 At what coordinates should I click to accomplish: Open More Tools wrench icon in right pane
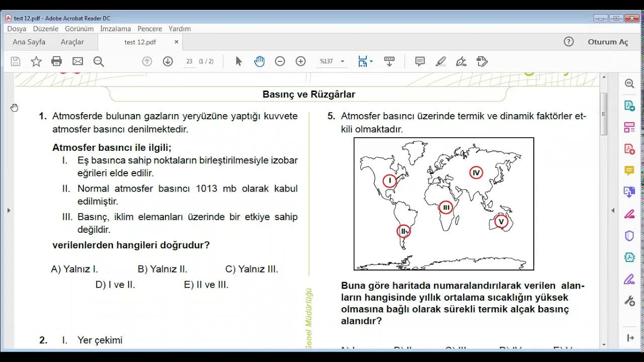[629, 301]
